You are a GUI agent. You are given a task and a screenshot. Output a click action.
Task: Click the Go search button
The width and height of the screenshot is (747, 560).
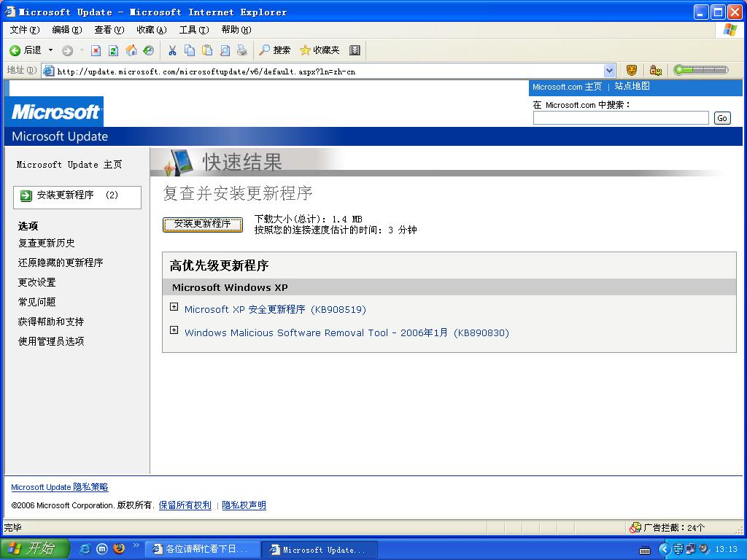tap(721, 118)
